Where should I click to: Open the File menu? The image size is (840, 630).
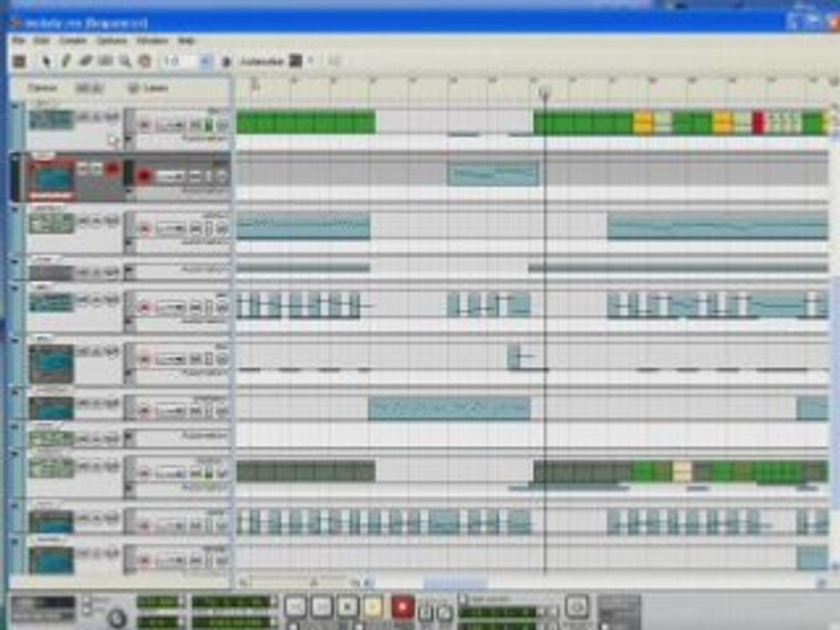pyautogui.click(x=18, y=41)
